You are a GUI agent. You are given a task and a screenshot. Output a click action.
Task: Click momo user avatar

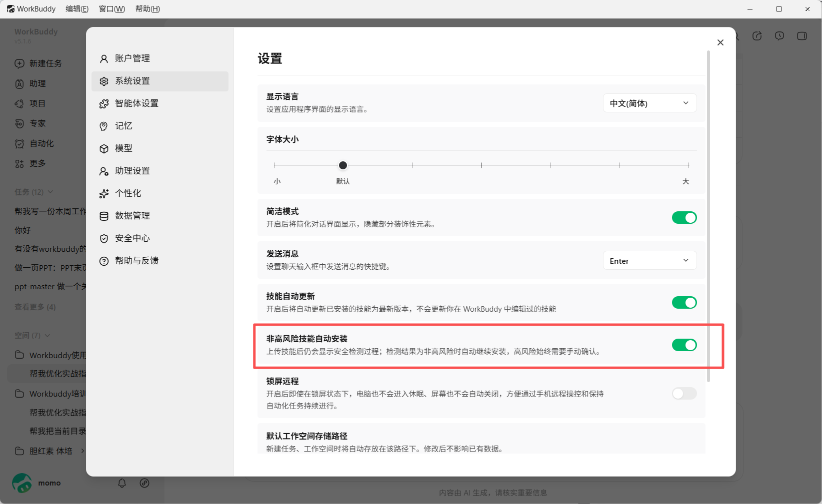click(x=21, y=483)
